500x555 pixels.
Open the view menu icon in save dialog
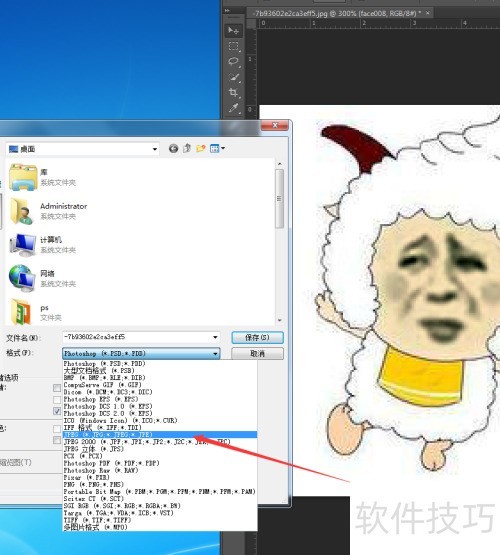(x=217, y=149)
